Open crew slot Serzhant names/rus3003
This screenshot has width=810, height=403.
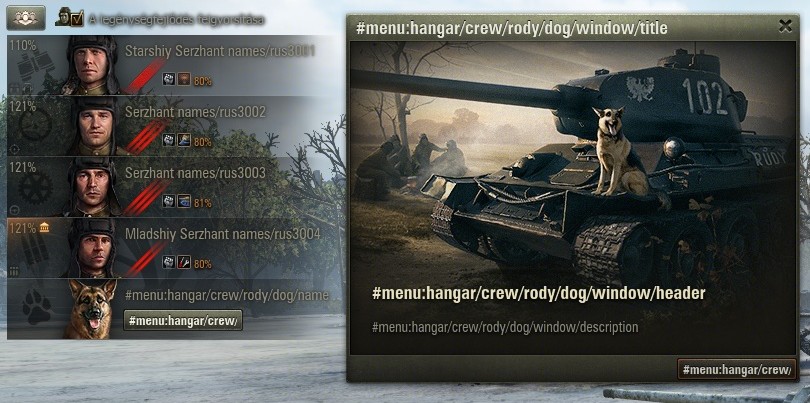(169, 187)
